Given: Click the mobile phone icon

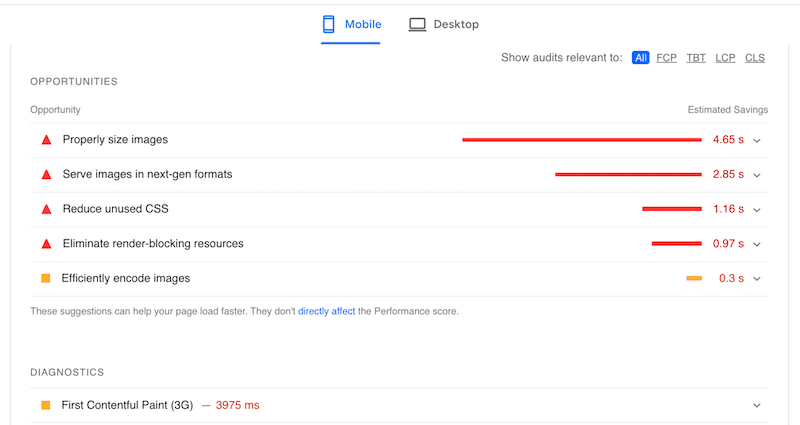Looking at the screenshot, I should (x=329, y=24).
